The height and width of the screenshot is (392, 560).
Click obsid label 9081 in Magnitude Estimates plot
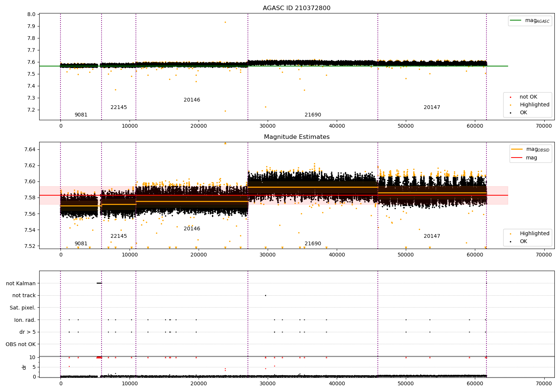pos(81,244)
